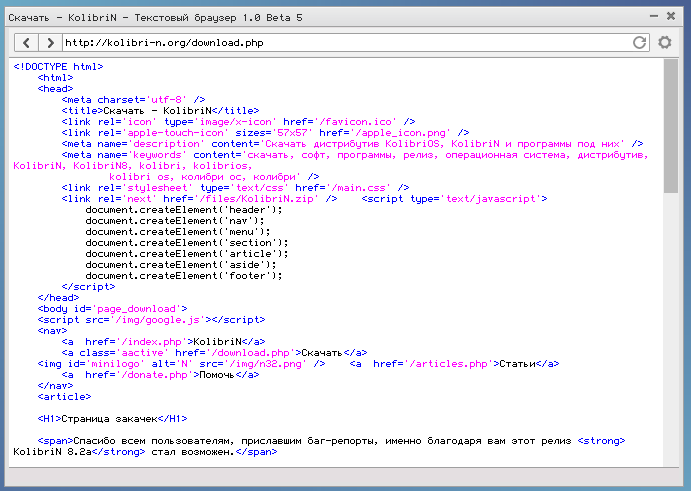Click the closing </nav> tag

pyautogui.click(x=55, y=386)
